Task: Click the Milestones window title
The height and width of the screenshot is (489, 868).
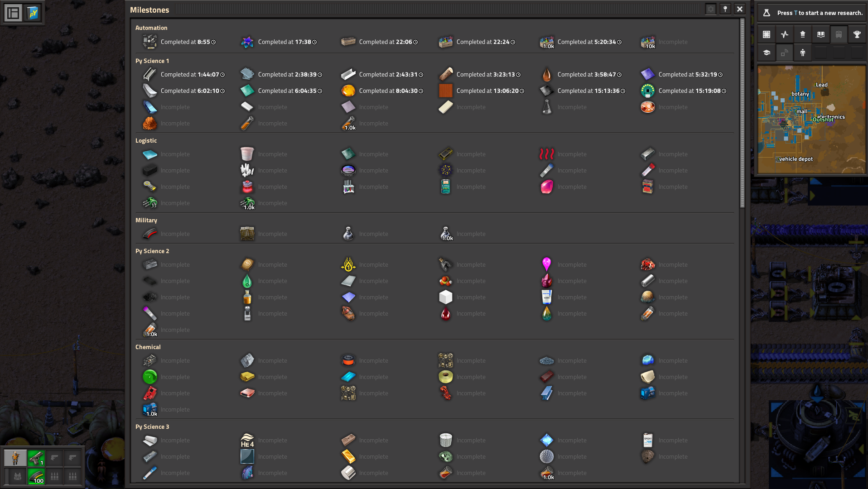Action: pyautogui.click(x=149, y=10)
